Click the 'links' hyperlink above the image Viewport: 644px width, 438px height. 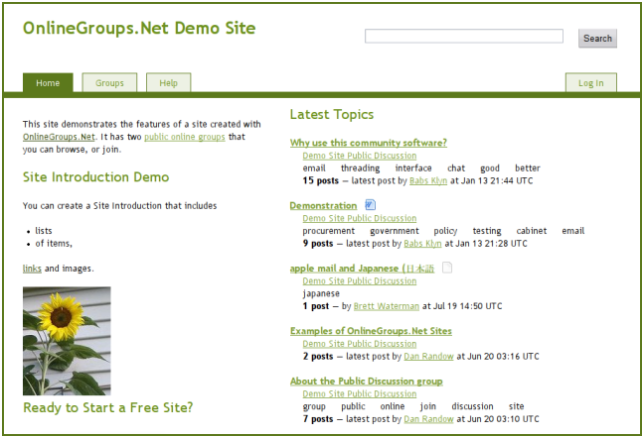[x=32, y=268]
